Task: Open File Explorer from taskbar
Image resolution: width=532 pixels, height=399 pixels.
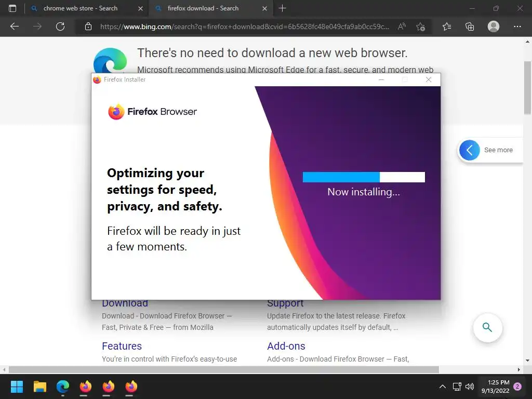Action: tap(39, 387)
